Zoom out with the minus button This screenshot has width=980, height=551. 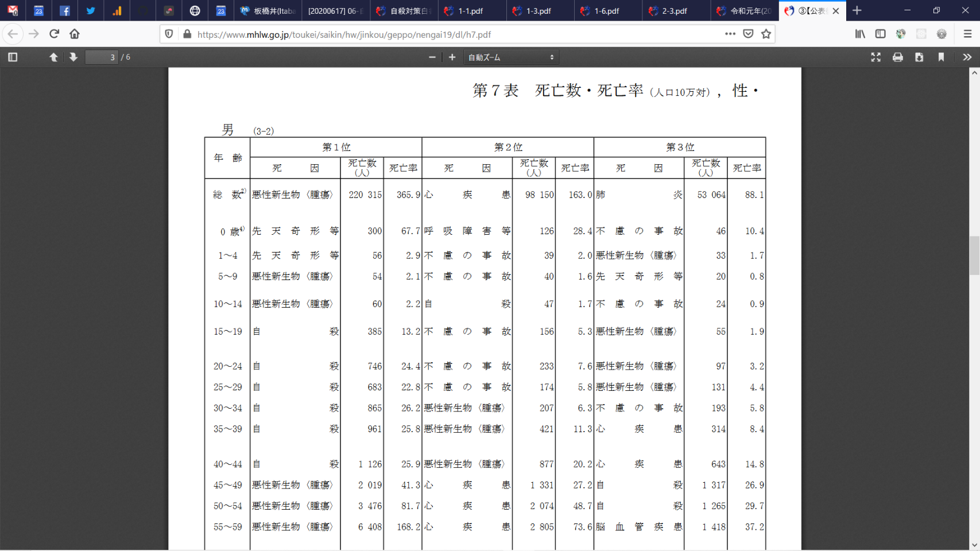click(x=432, y=57)
